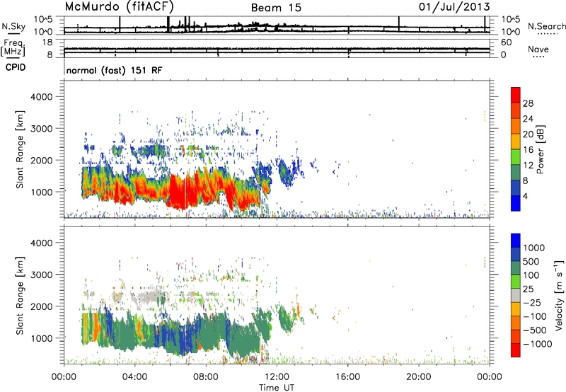
Task: Click the red high-power echo region near 06:30
Action: click(x=179, y=191)
